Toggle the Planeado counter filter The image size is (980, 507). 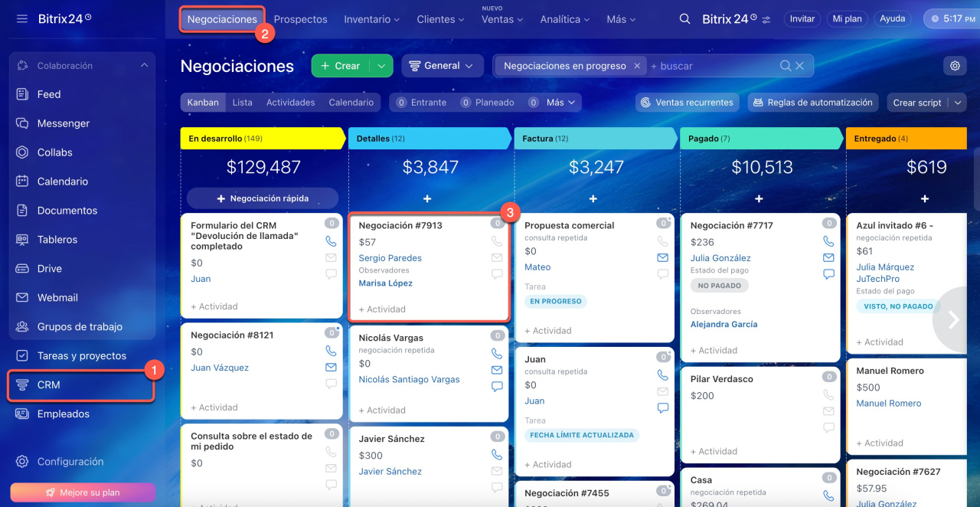[x=487, y=103]
